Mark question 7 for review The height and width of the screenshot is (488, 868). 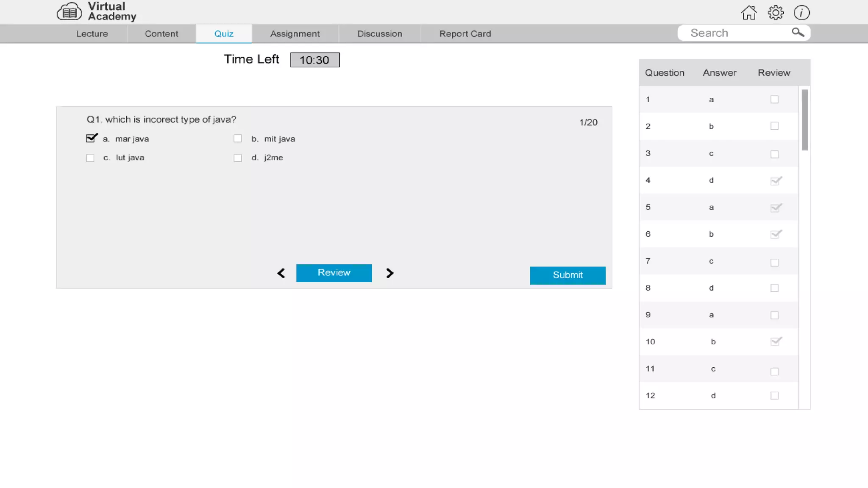pos(774,263)
